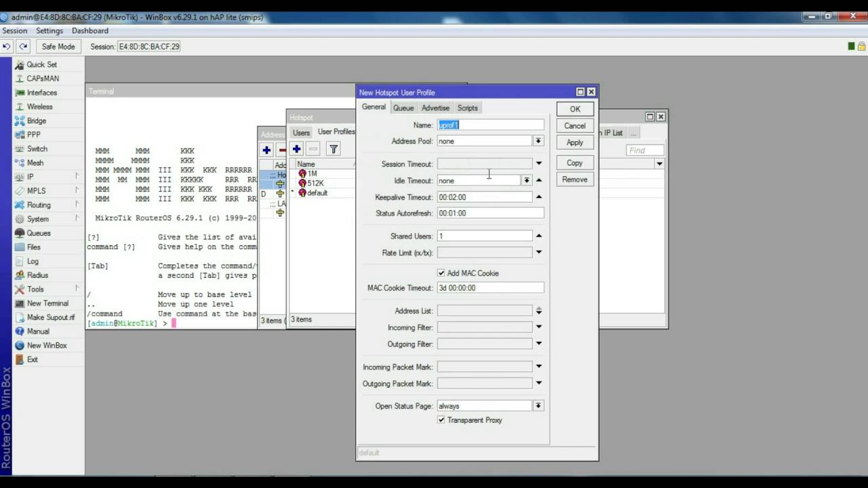868x488 pixels.
Task: Click the Find box in background window
Action: tap(645, 150)
